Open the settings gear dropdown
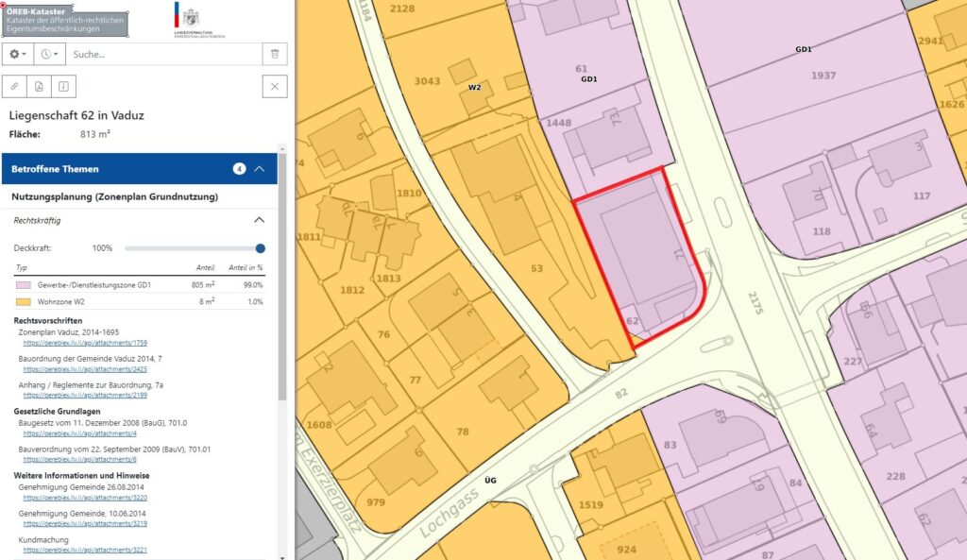The width and height of the screenshot is (967, 560). point(19,54)
